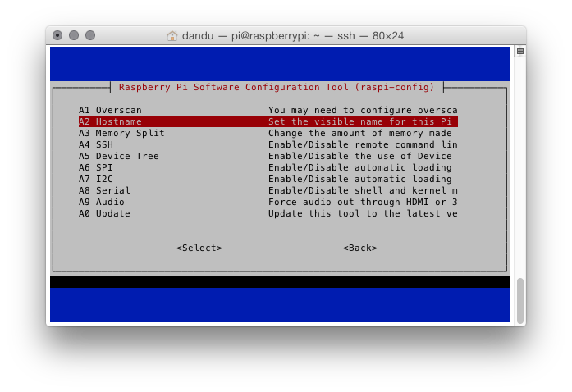572x392 pixels.
Task: Click 'Enable/Disable the use of Device' text
Action: pos(360,156)
